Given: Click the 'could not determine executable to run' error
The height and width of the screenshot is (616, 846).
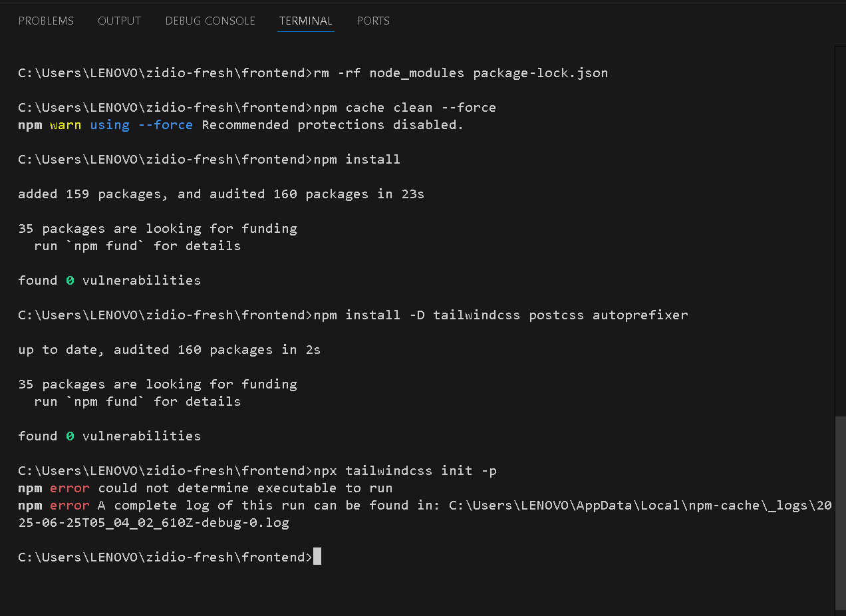Looking at the screenshot, I should 245,488.
